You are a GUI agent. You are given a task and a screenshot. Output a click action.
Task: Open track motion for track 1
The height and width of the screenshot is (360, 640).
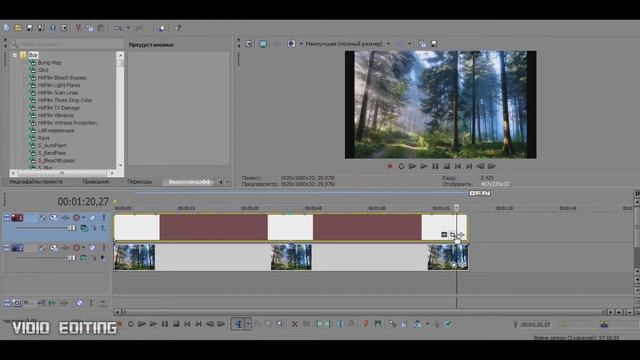point(54,218)
